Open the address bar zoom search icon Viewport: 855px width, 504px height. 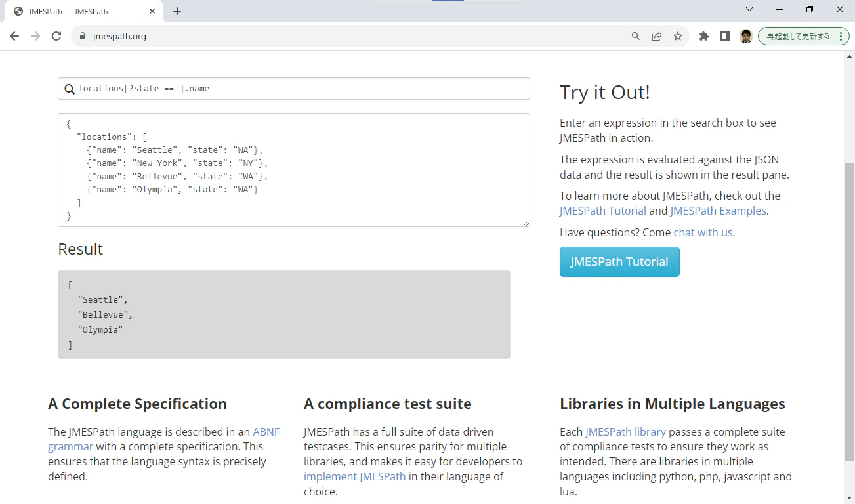click(636, 36)
